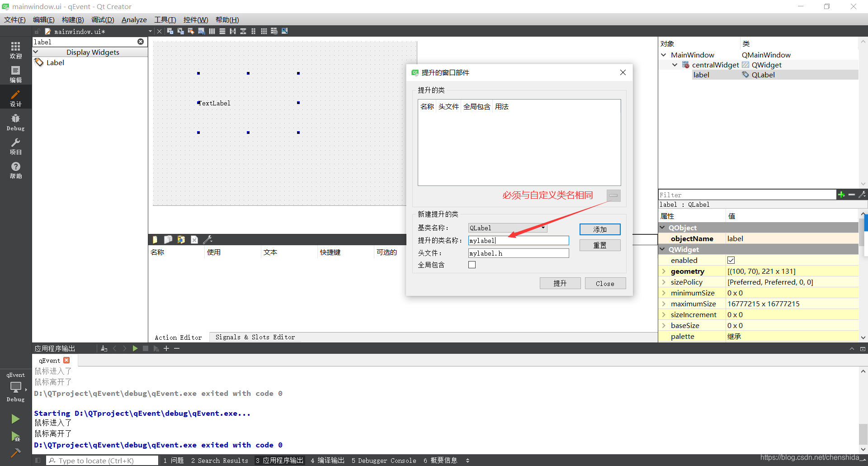Click the Edit Widgets toolbar icon

170,31
